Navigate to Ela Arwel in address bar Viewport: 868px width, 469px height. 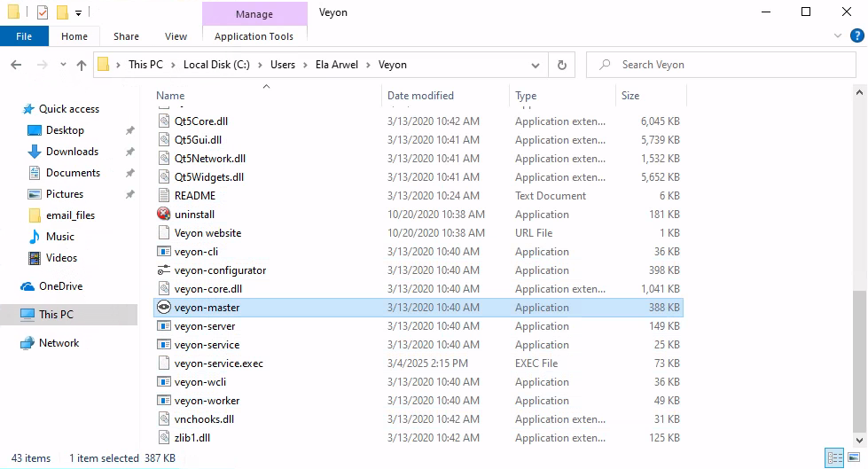pyautogui.click(x=337, y=65)
